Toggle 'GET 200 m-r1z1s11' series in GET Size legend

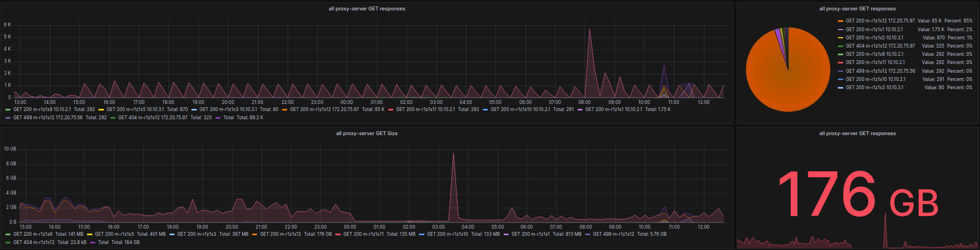(x=363, y=234)
